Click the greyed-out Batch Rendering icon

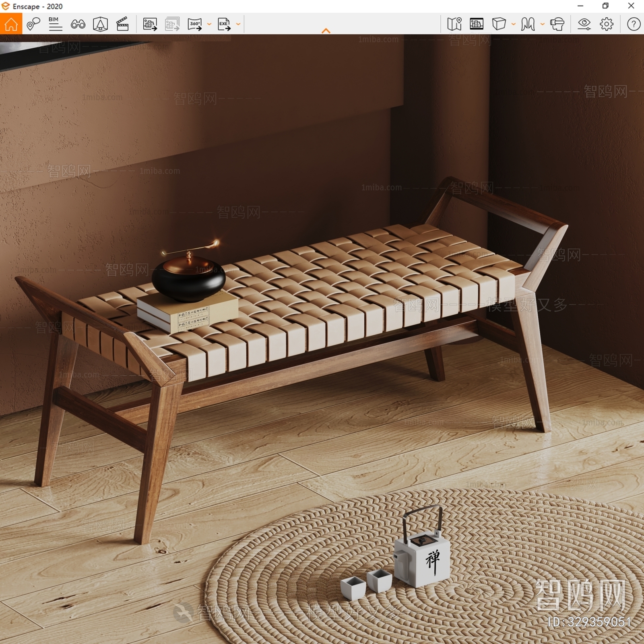tap(172, 24)
